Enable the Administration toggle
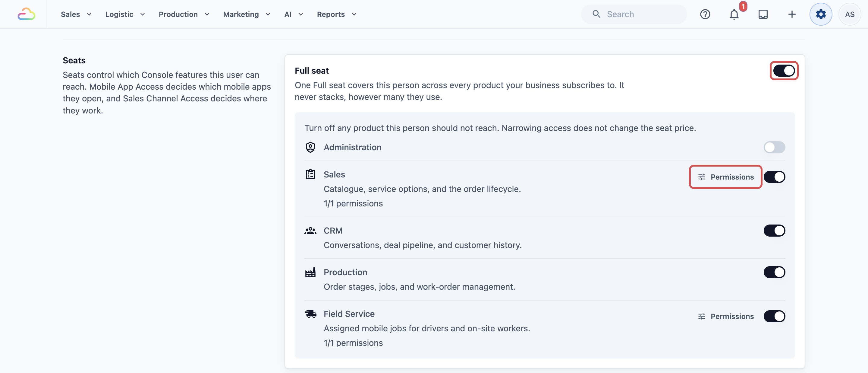The image size is (868, 373). (774, 147)
